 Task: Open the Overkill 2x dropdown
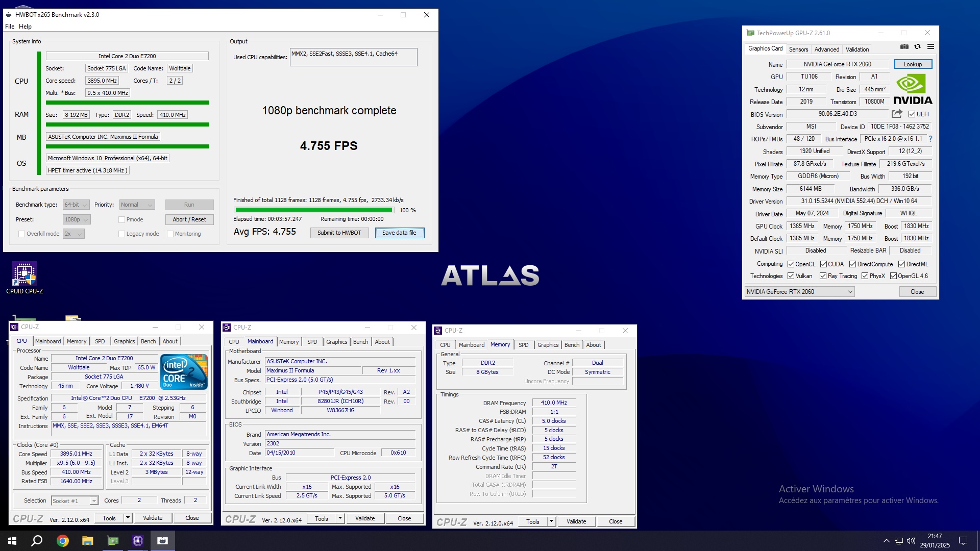(x=73, y=234)
